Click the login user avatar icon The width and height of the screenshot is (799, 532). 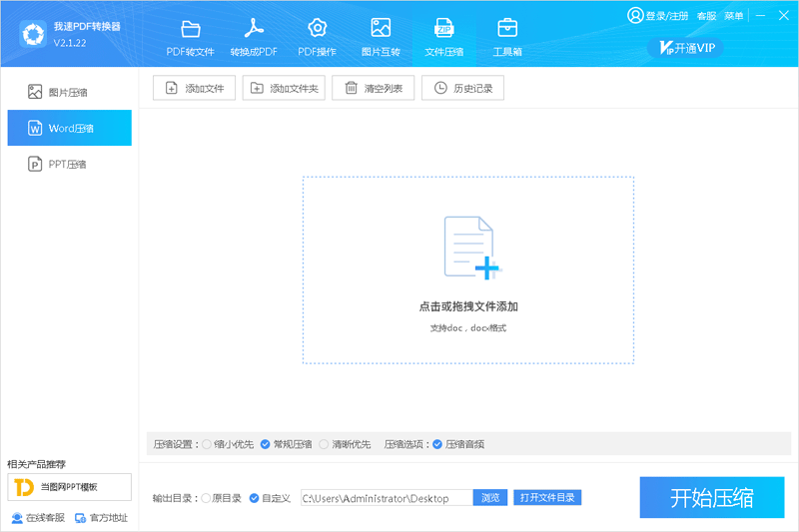coord(635,16)
